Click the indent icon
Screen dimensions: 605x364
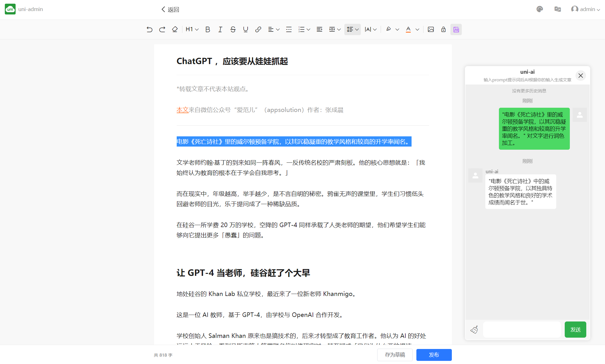coord(332,29)
